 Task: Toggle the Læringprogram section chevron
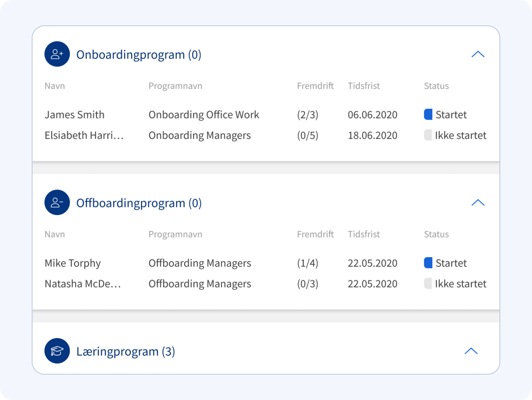point(471,351)
